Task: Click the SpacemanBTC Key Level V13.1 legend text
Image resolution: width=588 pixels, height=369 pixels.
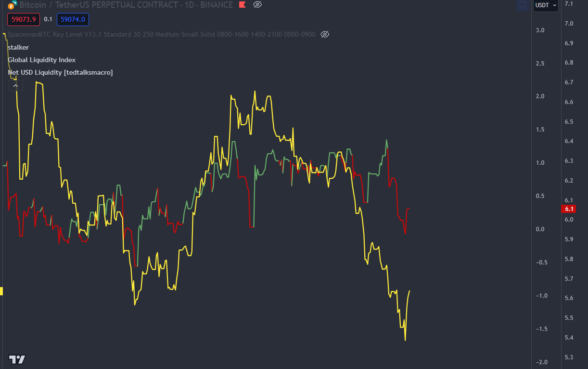Action: click(x=161, y=34)
